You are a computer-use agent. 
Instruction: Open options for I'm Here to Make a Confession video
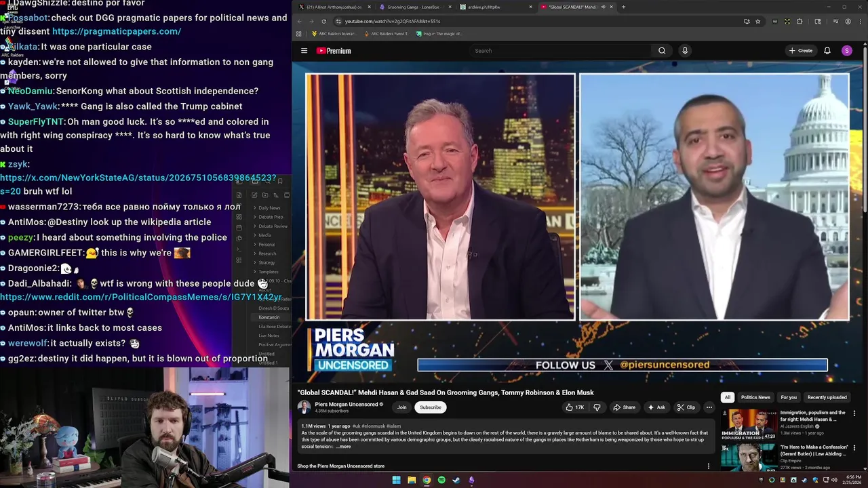coord(854,448)
